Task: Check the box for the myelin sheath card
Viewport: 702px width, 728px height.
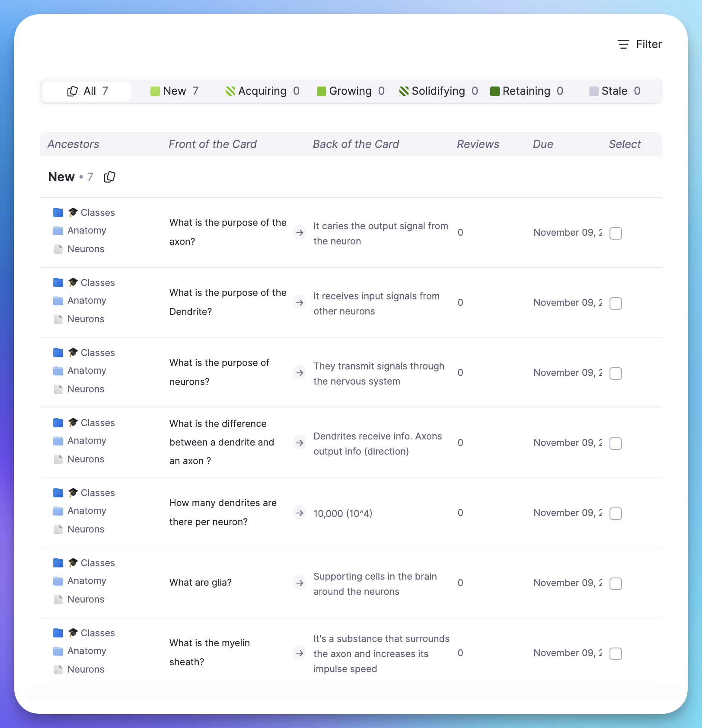Action: 616,654
